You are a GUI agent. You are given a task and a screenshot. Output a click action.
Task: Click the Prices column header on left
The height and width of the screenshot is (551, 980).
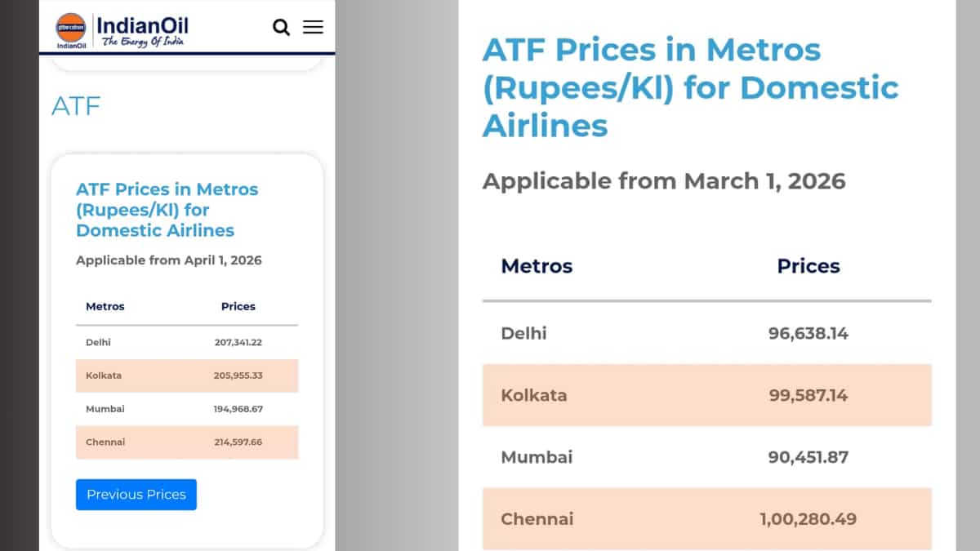coord(238,307)
